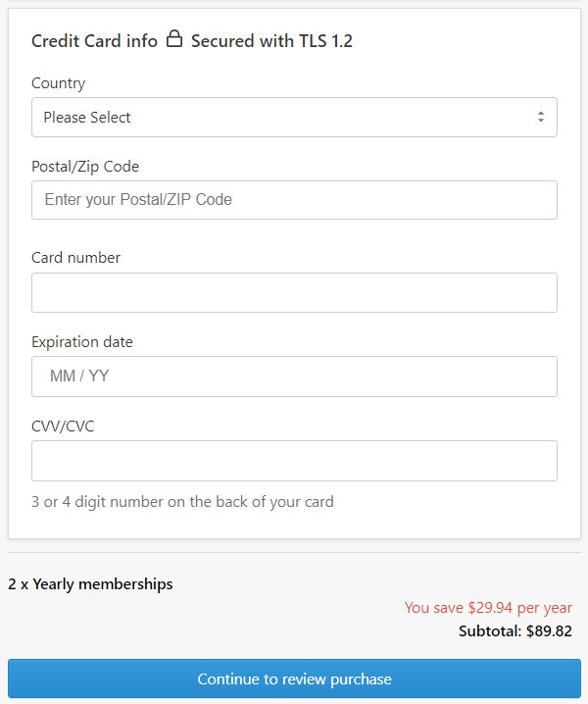Screen dimensions: 588x704
Task: Click the red You save $29.94 text
Action: point(488,608)
